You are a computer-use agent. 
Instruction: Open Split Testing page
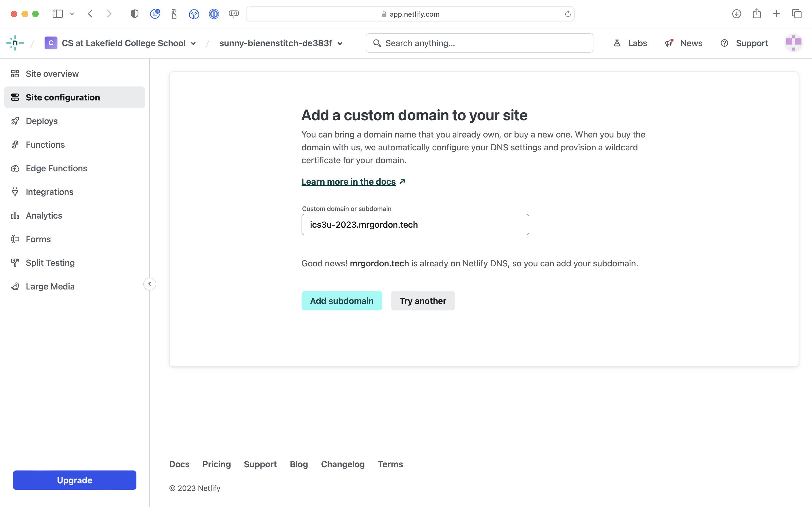74,263
